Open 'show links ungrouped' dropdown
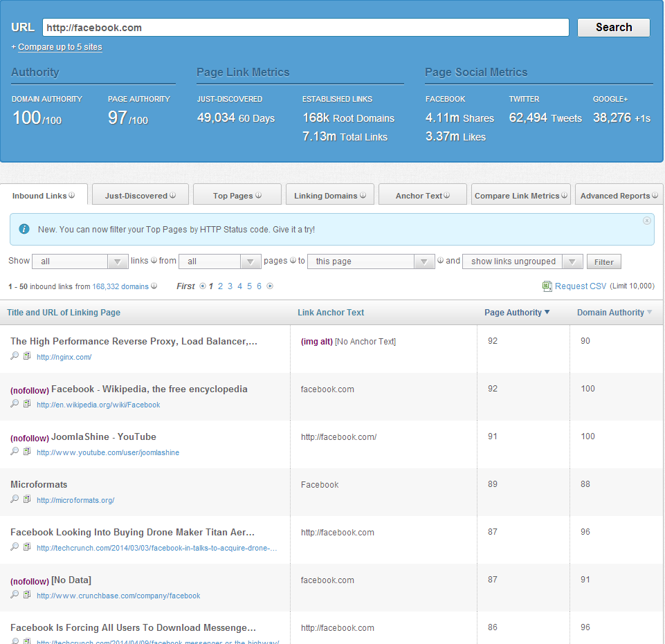 point(522,261)
